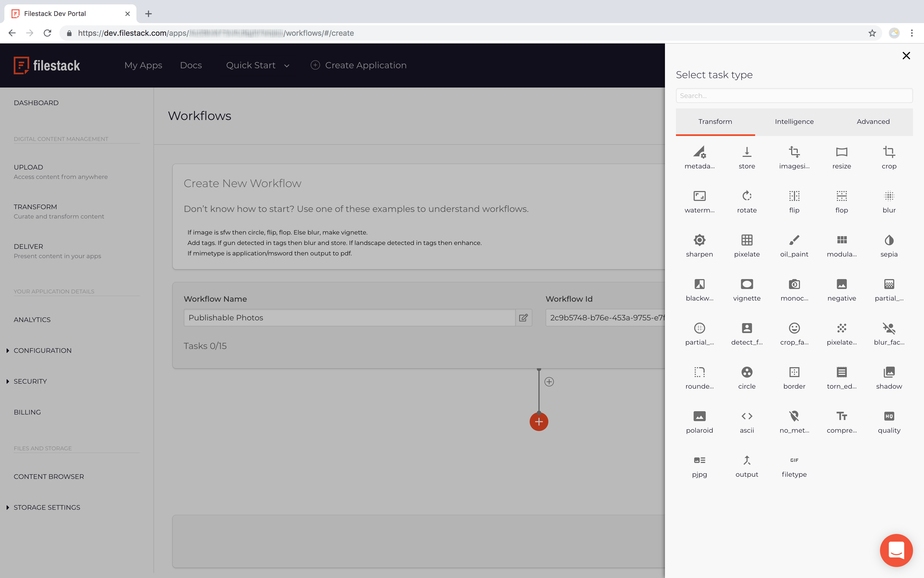Select the compress task icon
The width and height of the screenshot is (924, 578).
(842, 416)
